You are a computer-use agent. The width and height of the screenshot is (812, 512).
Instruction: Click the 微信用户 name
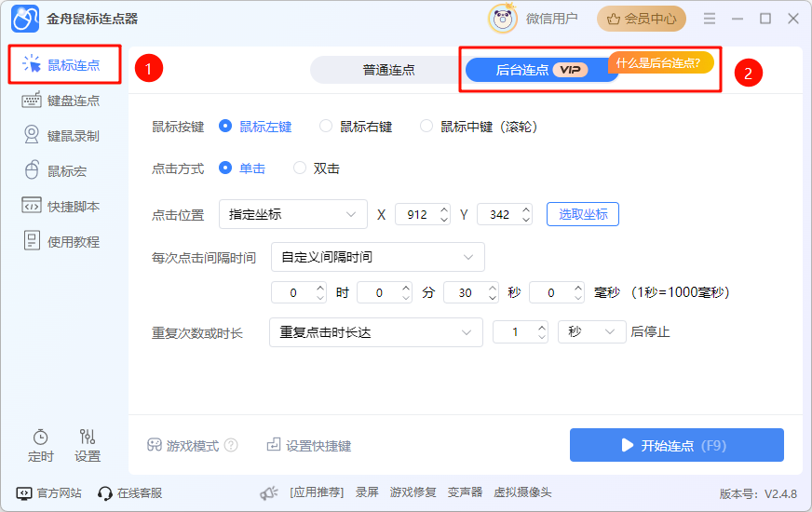(551, 20)
